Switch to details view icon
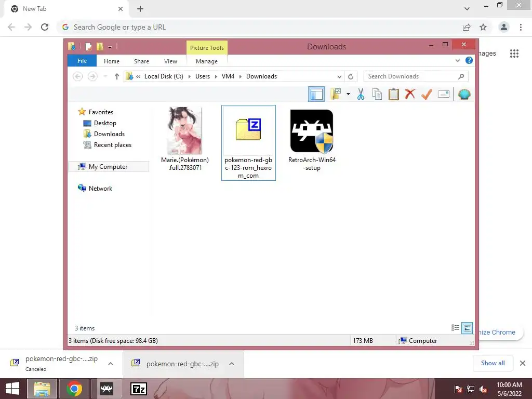 point(455,328)
